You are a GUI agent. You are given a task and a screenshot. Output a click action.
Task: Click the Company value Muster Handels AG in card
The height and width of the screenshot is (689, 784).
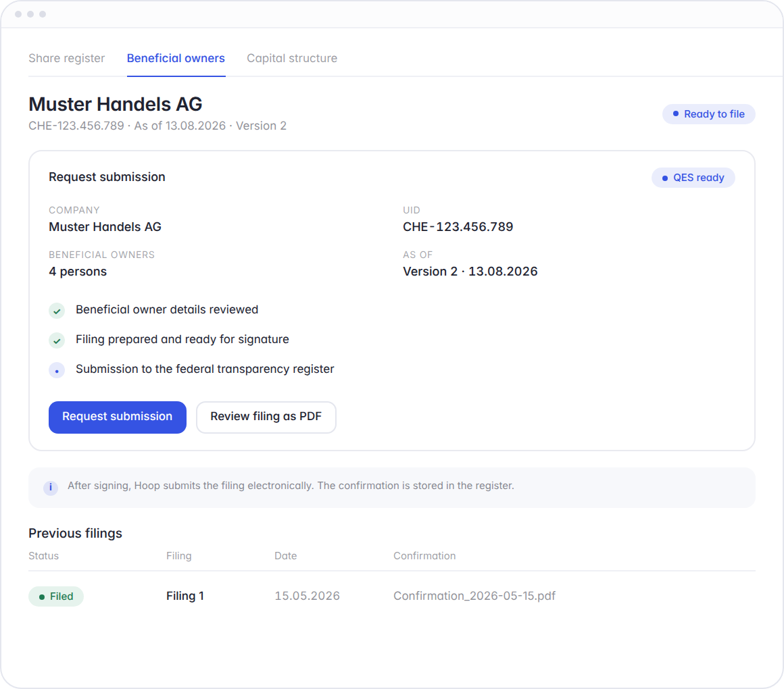click(105, 228)
